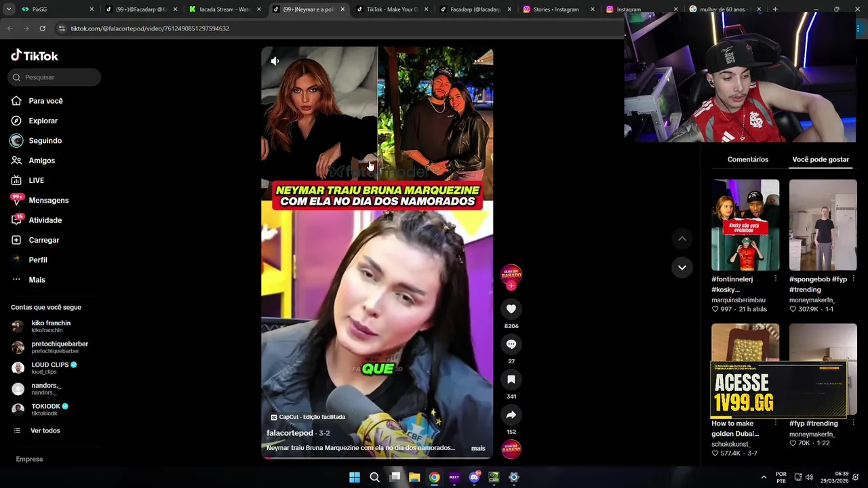Open TikTok logo home
This screenshot has width=868, height=488.
(x=35, y=56)
